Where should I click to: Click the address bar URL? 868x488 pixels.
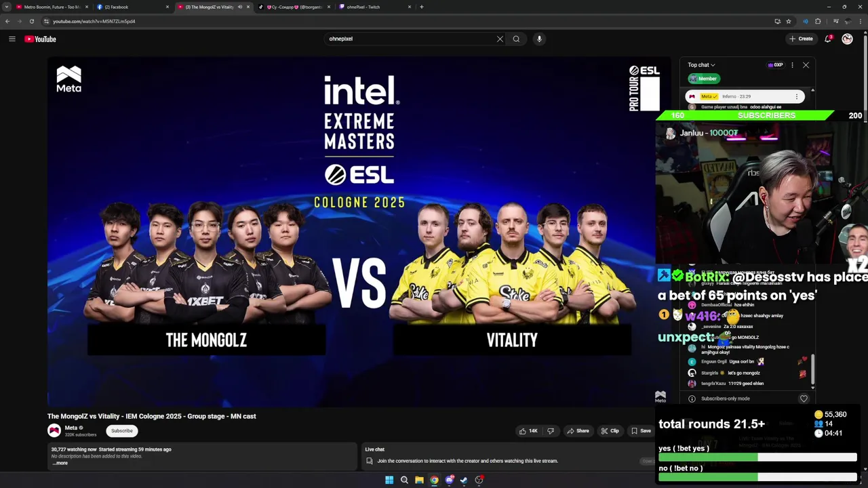pos(94,21)
